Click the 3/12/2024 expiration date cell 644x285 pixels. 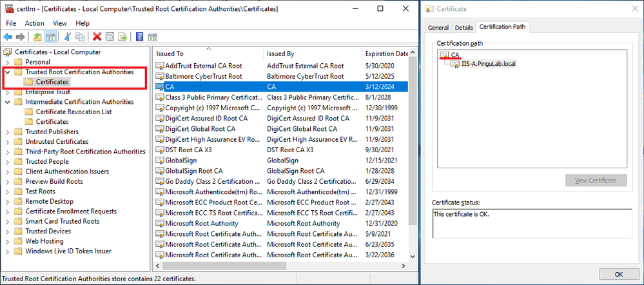[380, 87]
